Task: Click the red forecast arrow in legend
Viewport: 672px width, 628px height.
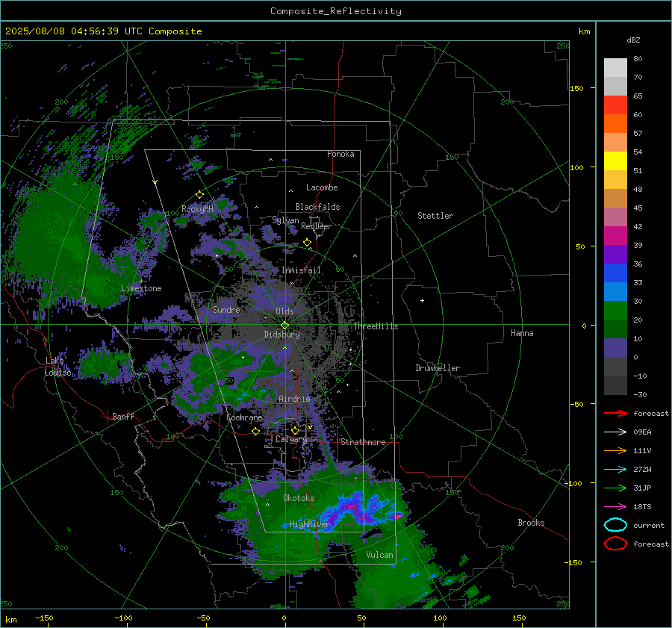Action: point(615,413)
